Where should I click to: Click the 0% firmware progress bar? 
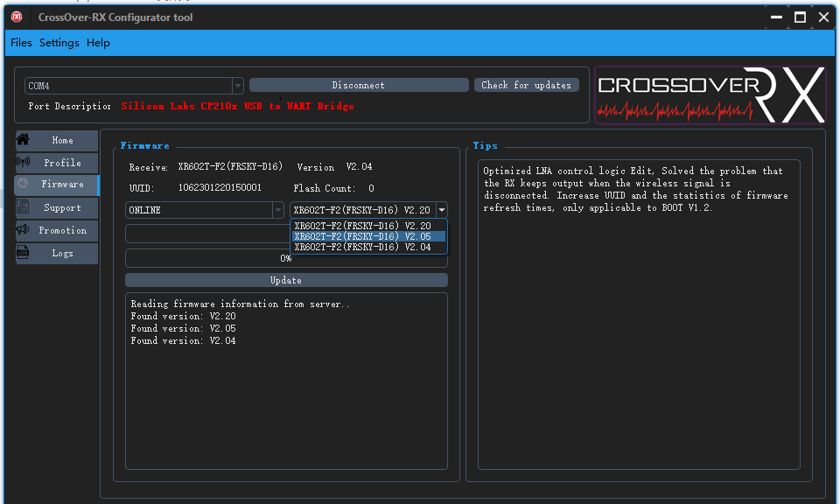coord(286,258)
